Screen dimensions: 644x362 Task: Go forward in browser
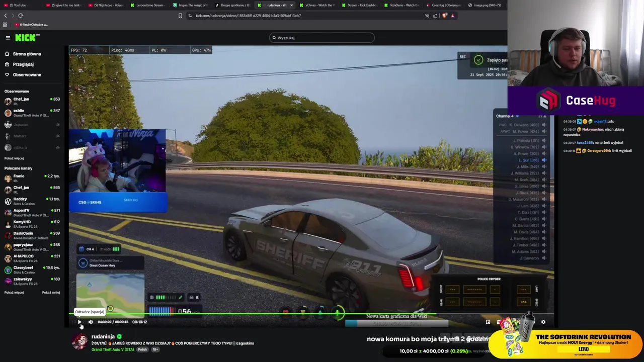coord(13,16)
